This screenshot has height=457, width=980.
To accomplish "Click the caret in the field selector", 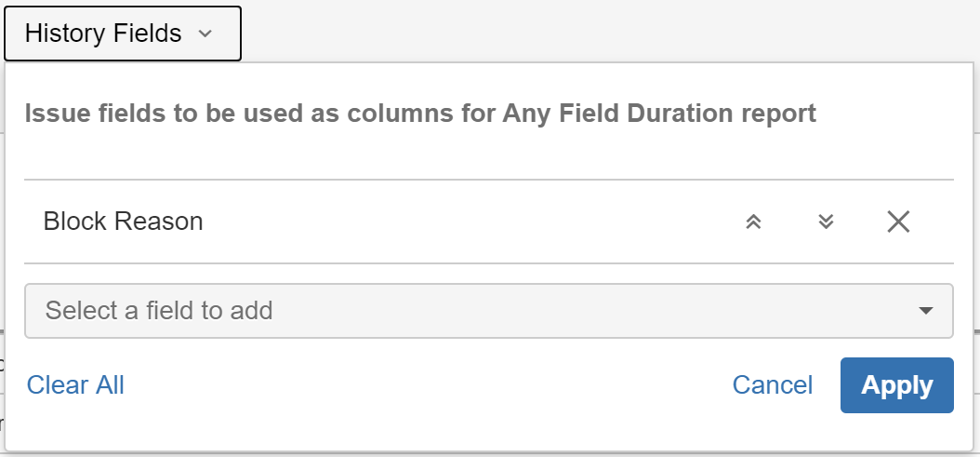I will pyautogui.click(x=925, y=311).
